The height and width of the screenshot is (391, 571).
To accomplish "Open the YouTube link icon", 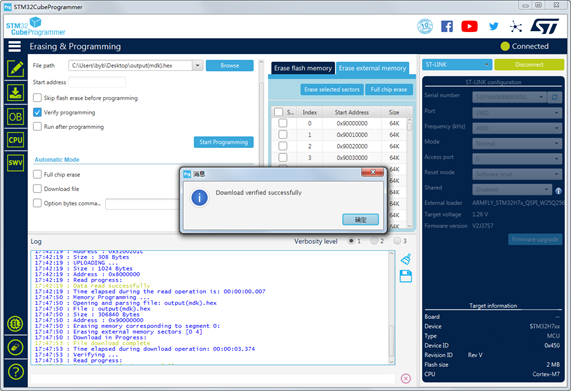I will 469,26.
